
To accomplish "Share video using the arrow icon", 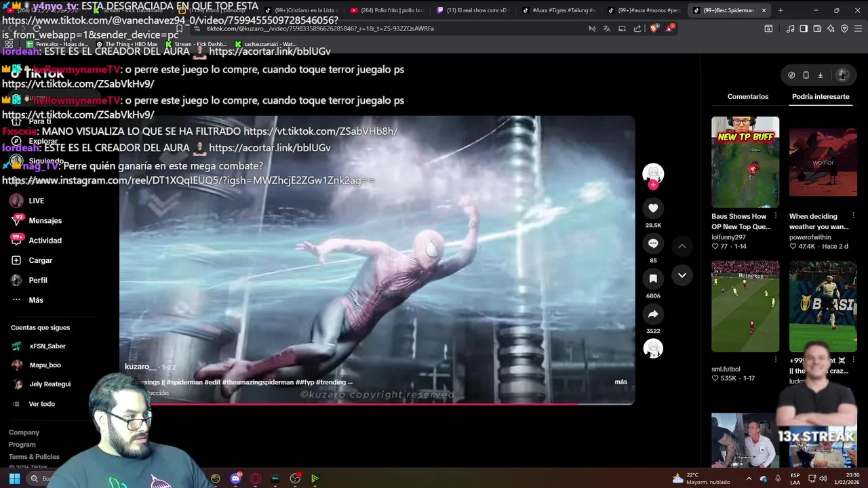I will [x=653, y=314].
